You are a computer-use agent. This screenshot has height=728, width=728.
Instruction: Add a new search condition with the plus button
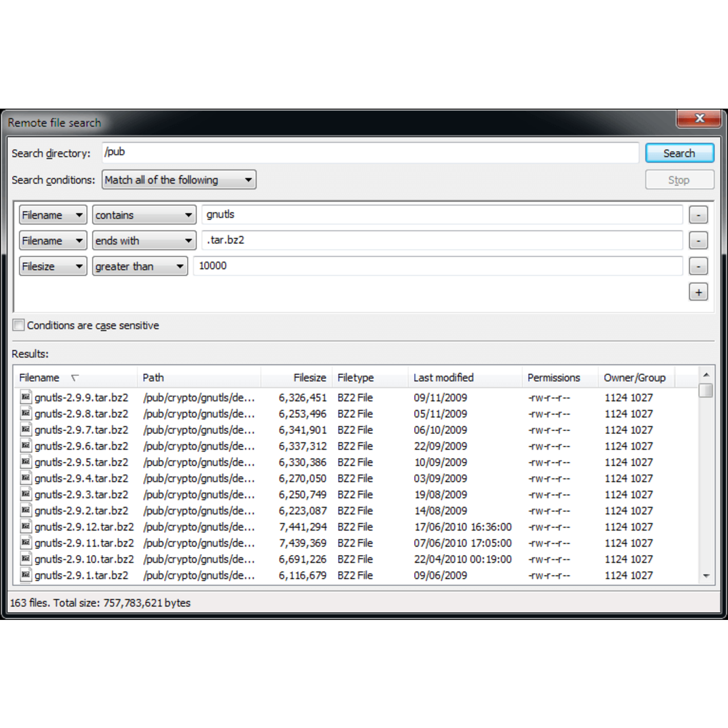698,292
